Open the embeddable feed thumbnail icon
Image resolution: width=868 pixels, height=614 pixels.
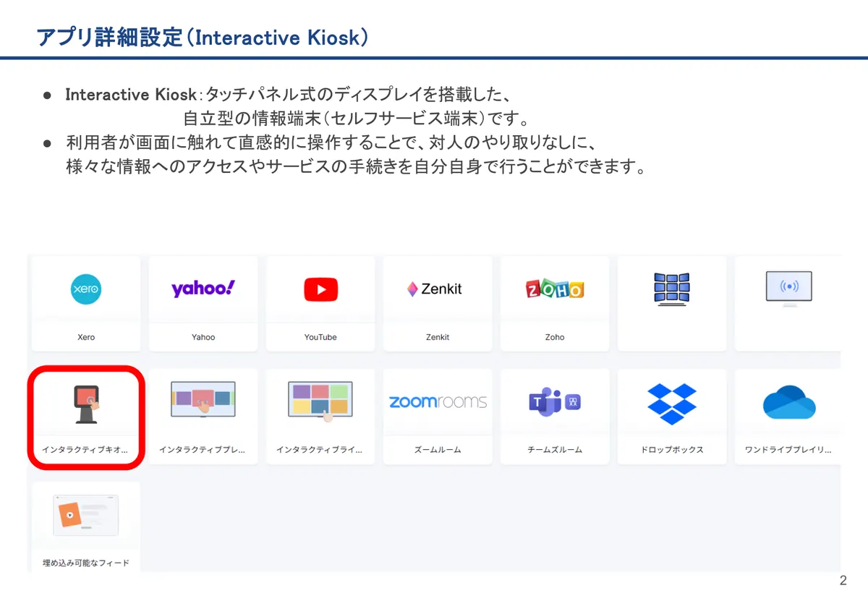pos(86,515)
